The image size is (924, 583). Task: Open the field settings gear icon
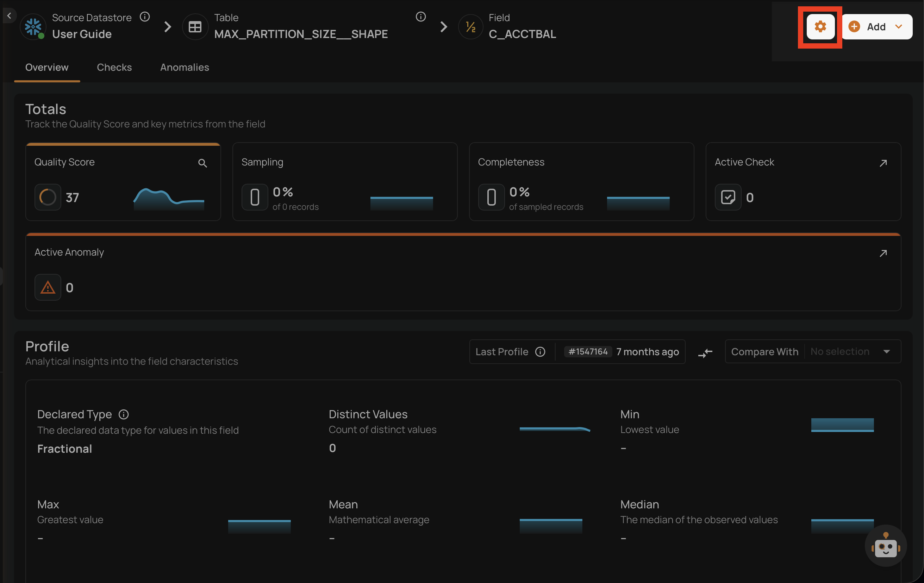820,26
